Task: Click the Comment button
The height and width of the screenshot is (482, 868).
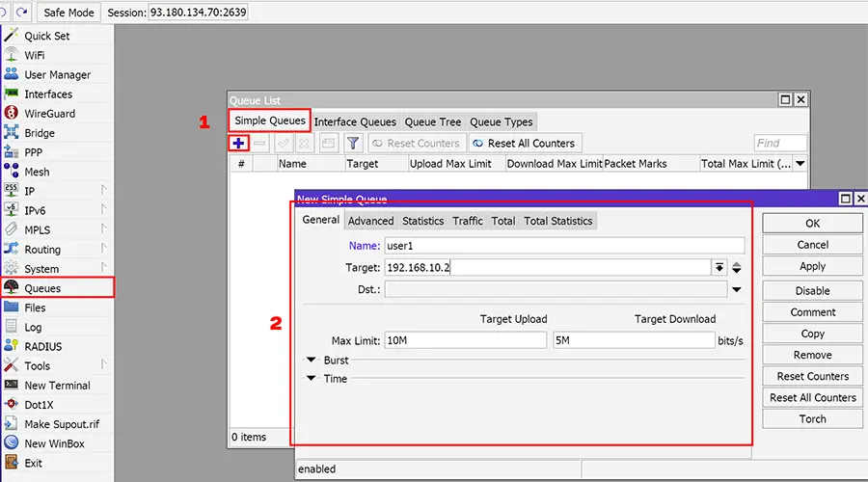Action: [x=812, y=312]
